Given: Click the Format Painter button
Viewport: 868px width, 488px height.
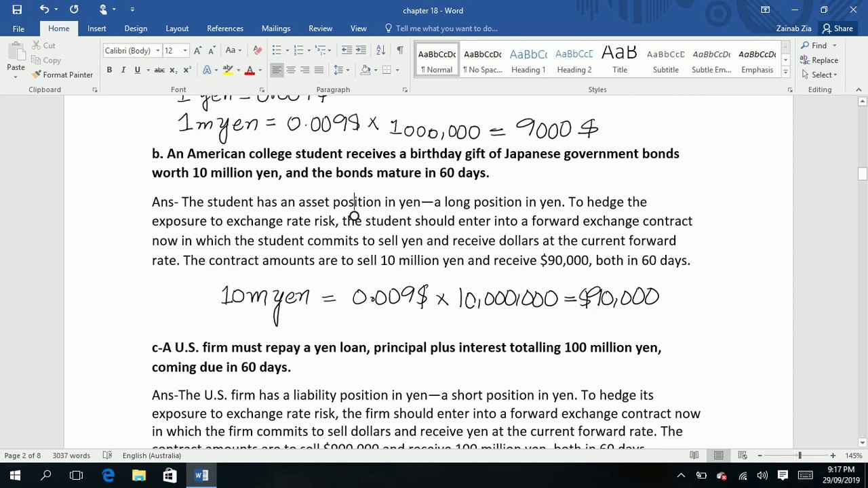Looking at the screenshot, I should click(x=62, y=75).
